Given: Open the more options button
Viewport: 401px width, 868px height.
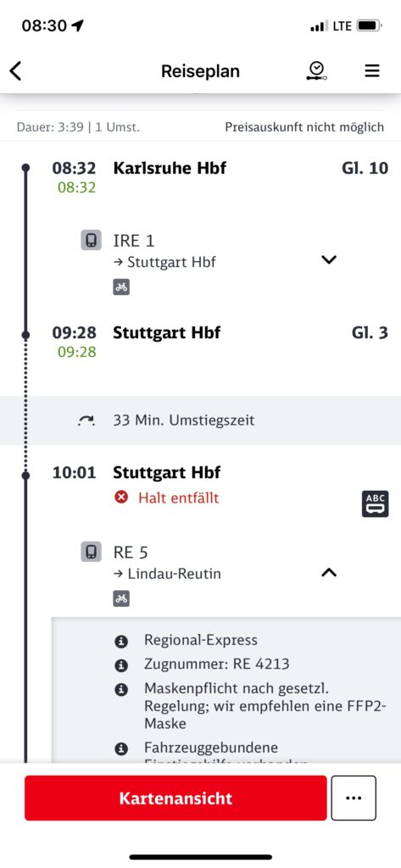Looking at the screenshot, I should coord(354,798).
